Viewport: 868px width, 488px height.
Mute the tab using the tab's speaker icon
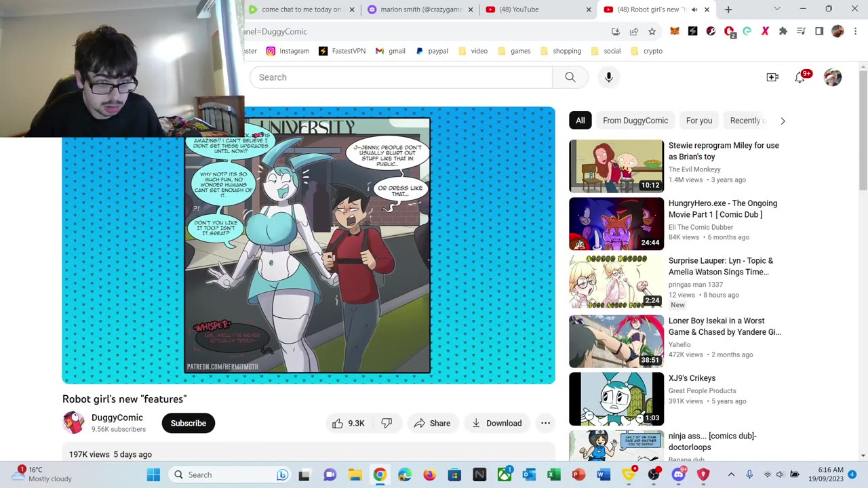(694, 9)
